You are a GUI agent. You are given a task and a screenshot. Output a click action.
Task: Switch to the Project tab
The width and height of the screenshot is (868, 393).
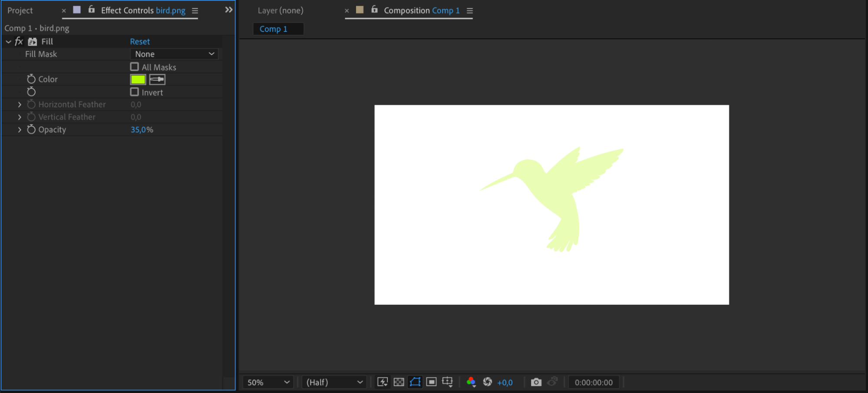point(20,10)
